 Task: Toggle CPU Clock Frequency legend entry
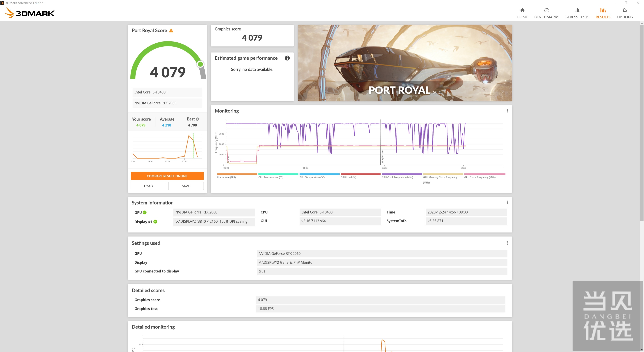click(401, 176)
